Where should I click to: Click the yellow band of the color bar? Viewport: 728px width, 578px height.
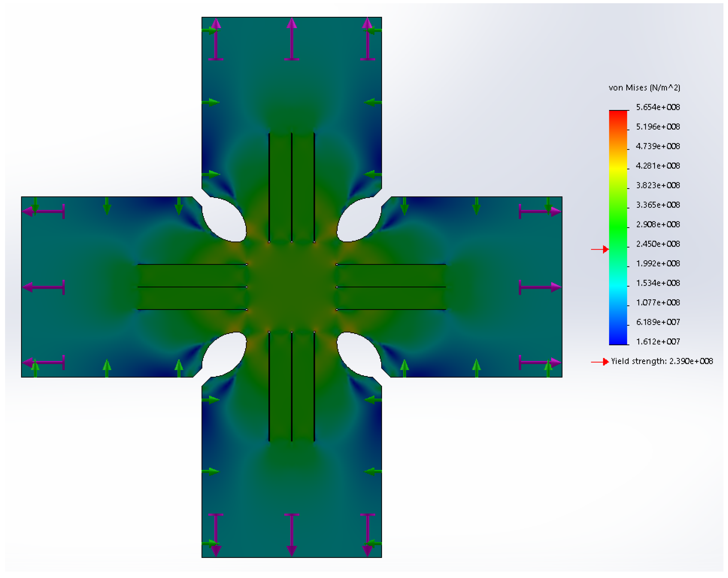click(x=618, y=168)
